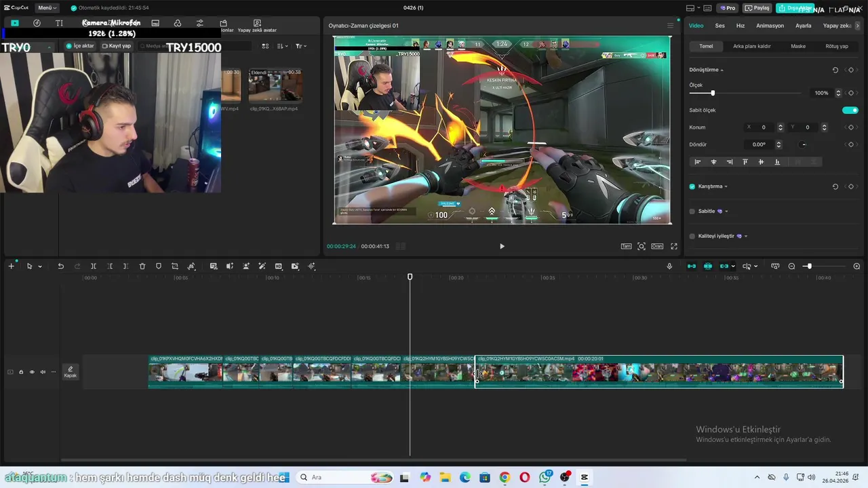This screenshot has height=488, width=868.
Task: Switch media view with the grid view icon
Action: coord(265,46)
